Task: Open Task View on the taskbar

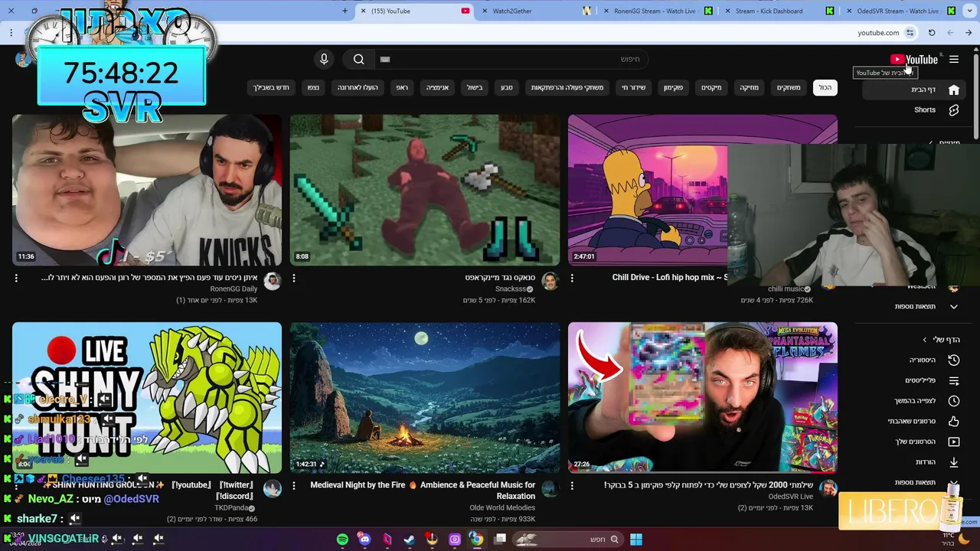Action: [x=500, y=540]
